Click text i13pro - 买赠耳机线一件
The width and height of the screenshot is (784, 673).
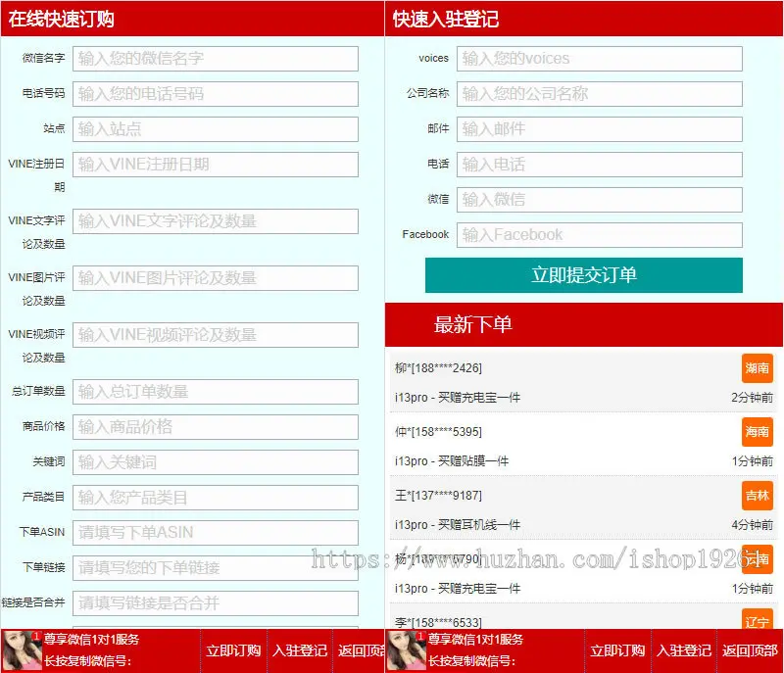(458, 525)
